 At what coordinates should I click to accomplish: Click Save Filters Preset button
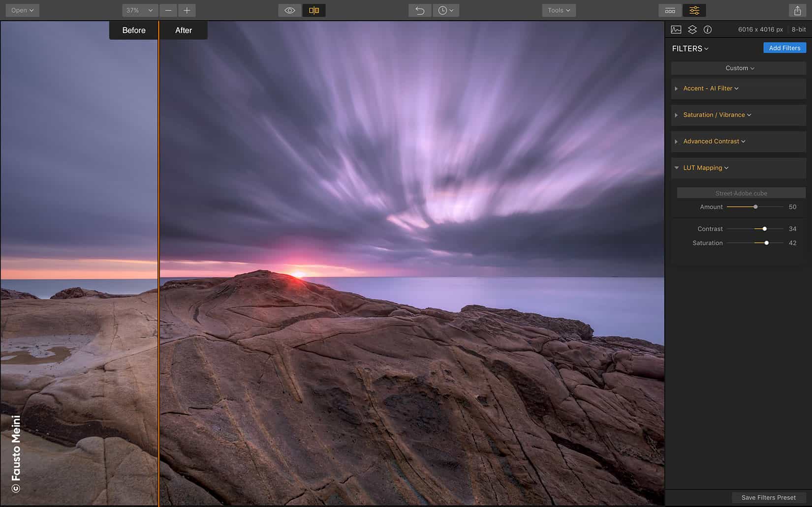[x=768, y=498]
